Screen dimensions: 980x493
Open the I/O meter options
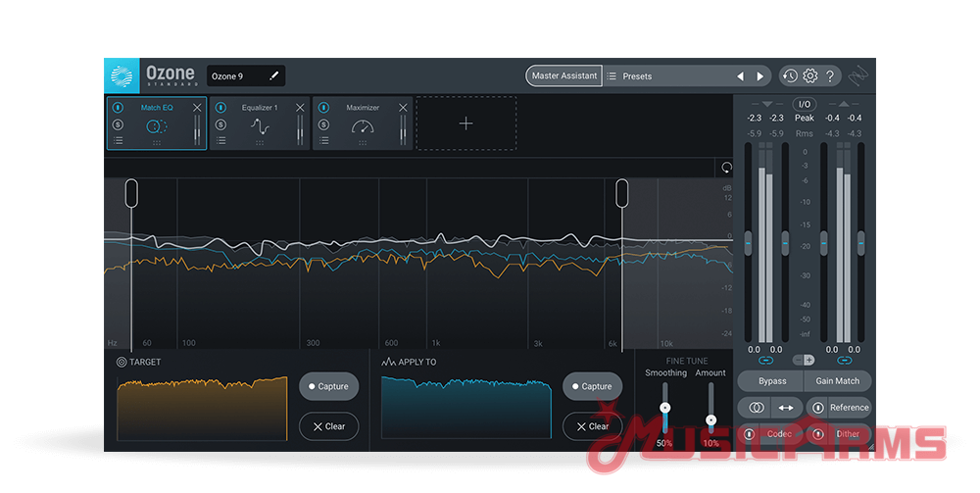(x=804, y=104)
